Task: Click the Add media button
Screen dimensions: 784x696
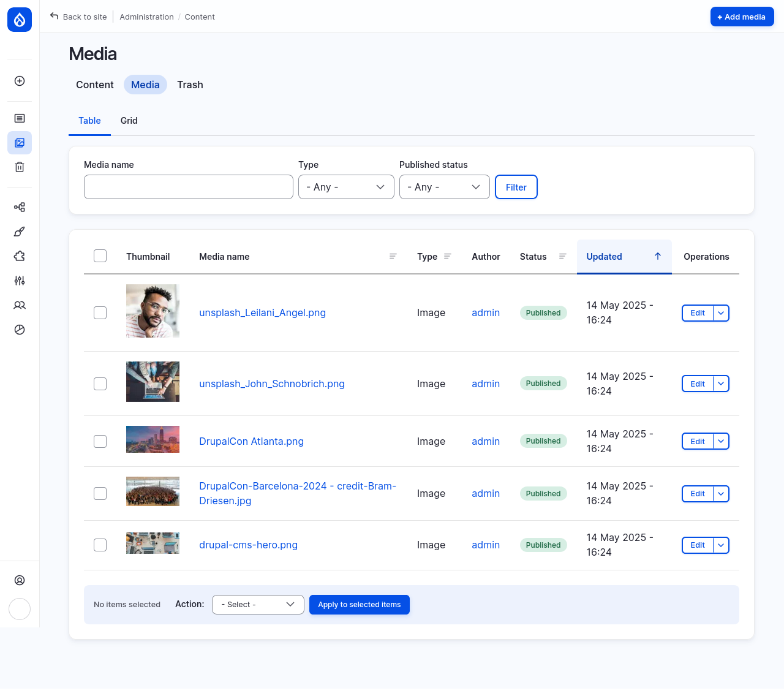Action: pos(742,17)
